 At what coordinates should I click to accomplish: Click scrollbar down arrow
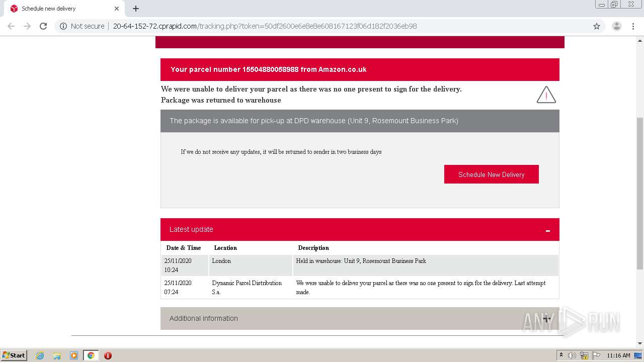point(640,343)
